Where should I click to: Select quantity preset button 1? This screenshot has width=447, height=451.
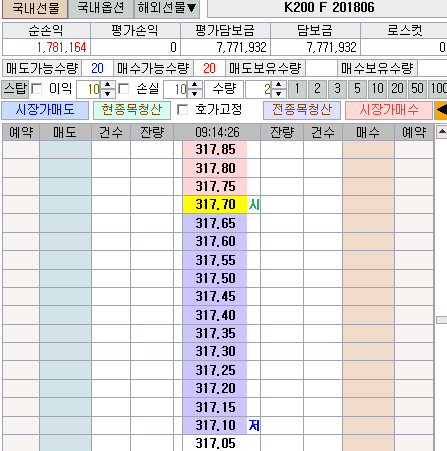pyautogui.click(x=297, y=89)
